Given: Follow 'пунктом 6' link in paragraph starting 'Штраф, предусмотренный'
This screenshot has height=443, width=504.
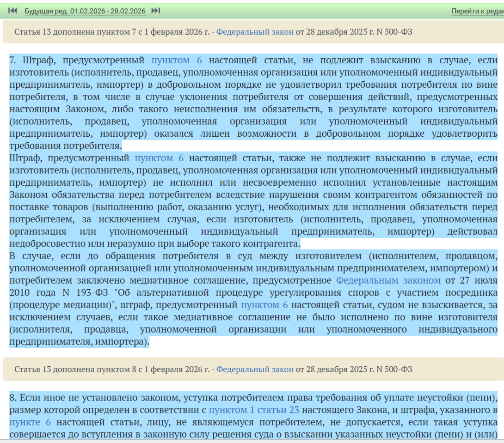Looking at the screenshot, I should point(159,158).
